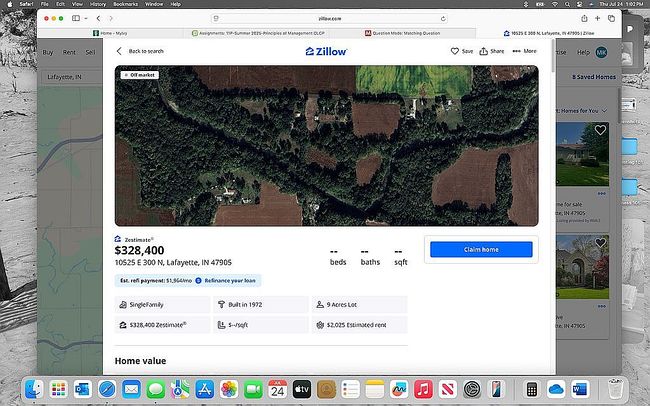
Task: Click the Safari sidebar toggle icon
Action: 76,18
